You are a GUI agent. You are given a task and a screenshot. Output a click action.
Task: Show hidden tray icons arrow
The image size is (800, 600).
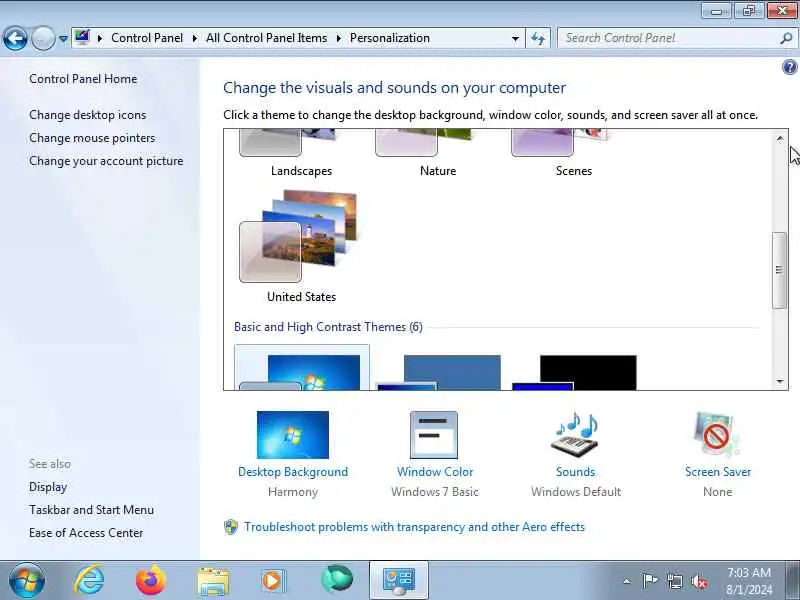(627, 581)
